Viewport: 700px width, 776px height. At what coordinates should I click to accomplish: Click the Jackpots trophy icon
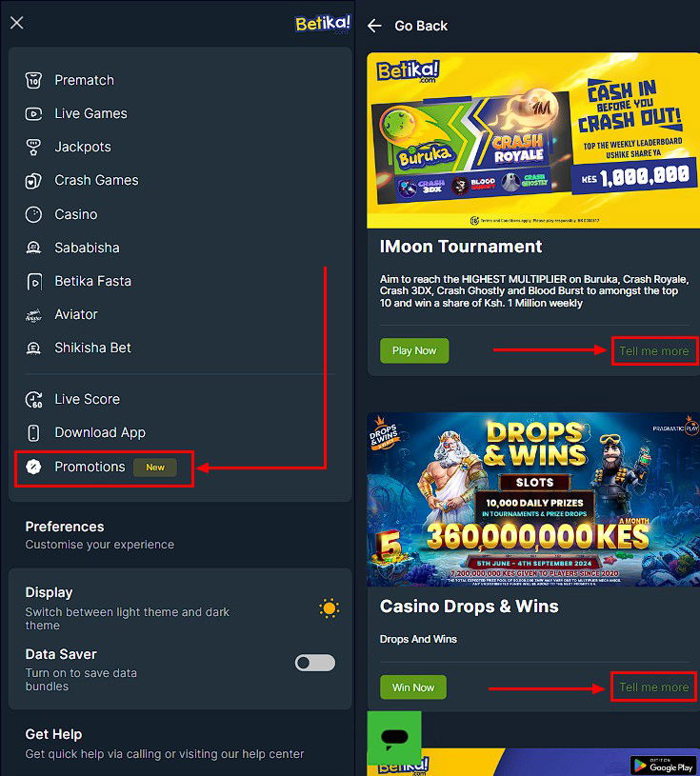pyautogui.click(x=33, y=147)
